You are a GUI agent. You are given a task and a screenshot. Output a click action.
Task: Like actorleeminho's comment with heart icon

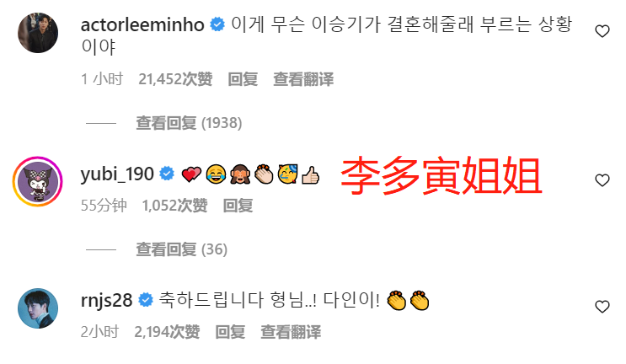602,31
